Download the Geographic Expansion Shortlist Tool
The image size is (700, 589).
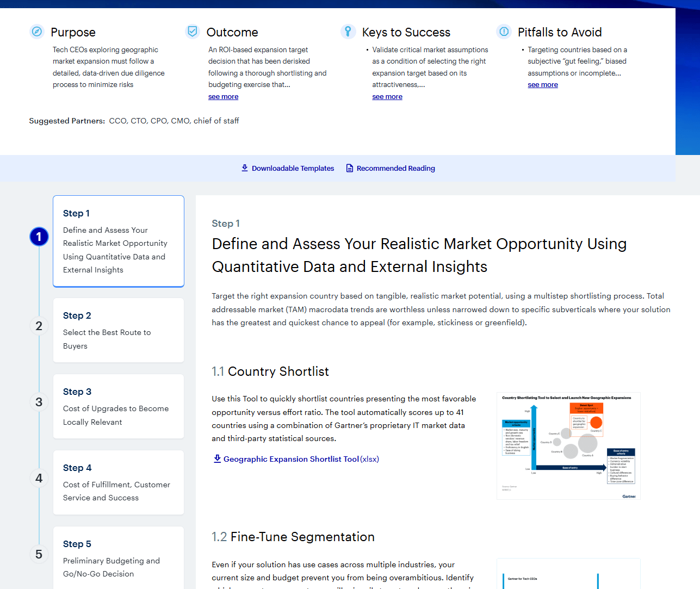(x=291, y=459)
